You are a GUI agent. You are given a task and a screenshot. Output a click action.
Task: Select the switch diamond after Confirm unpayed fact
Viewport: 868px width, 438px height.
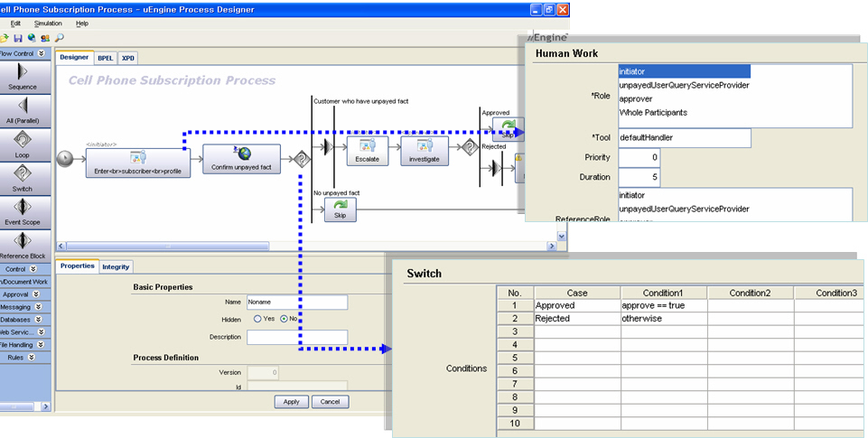[x=302, y=160]
